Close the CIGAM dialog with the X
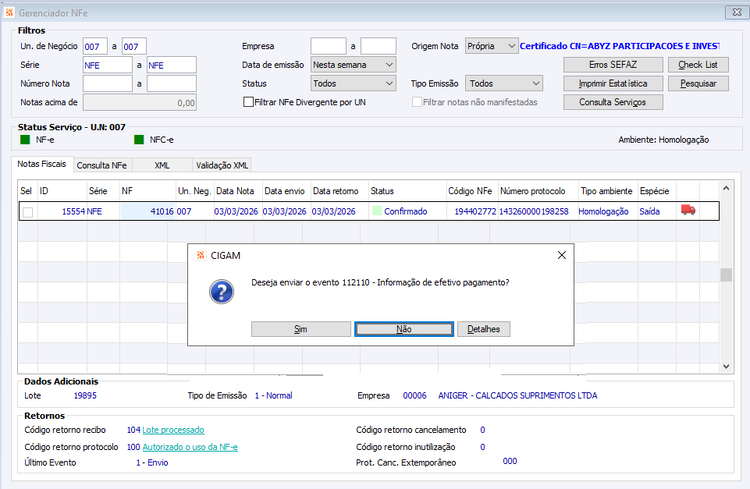This screenshot has height=489, width=750. pos(562,256)
